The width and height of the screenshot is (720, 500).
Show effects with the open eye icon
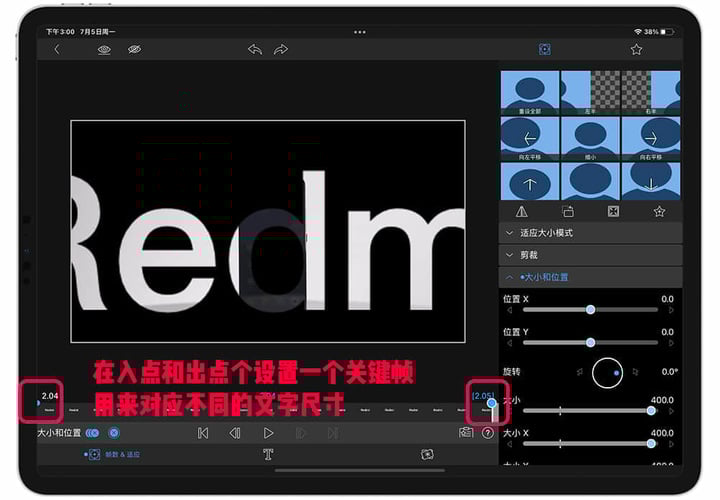tap(104, 50)
